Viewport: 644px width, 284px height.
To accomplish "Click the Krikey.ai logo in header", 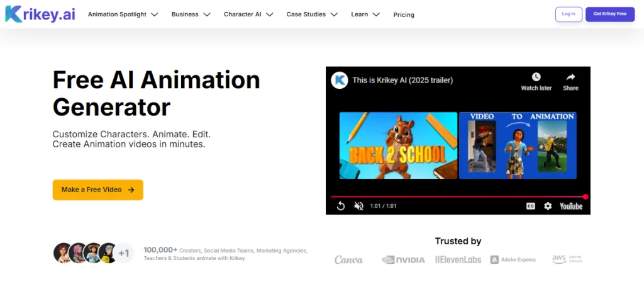I will [x=40, y=14].
